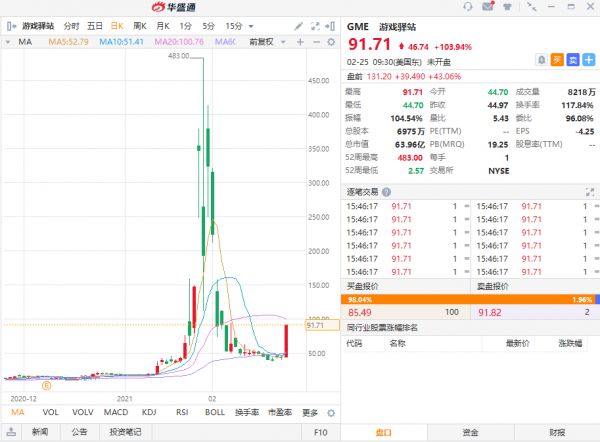600x442 pixels.
Task: Enable the BOLL indicator
Action: tap(214, 412)
